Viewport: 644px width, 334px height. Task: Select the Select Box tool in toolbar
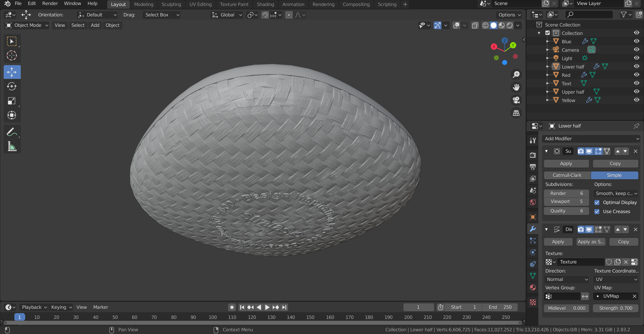pyautogui.click(x=12, y=41)
